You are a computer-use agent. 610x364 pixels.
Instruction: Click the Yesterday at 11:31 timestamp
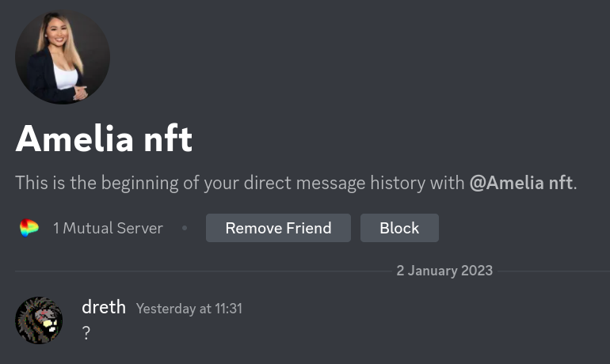coord(189,309)
